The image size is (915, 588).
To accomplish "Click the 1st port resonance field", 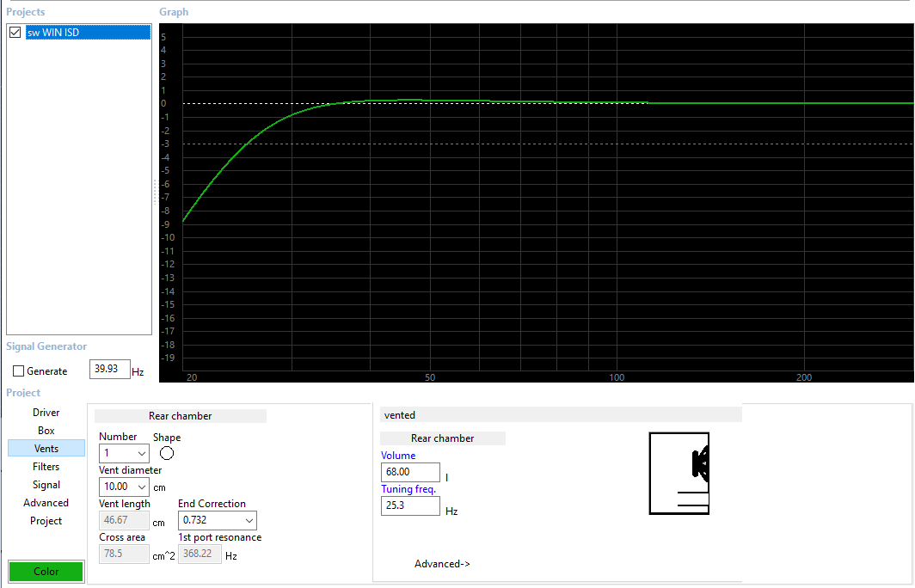I will pos(200,554).
